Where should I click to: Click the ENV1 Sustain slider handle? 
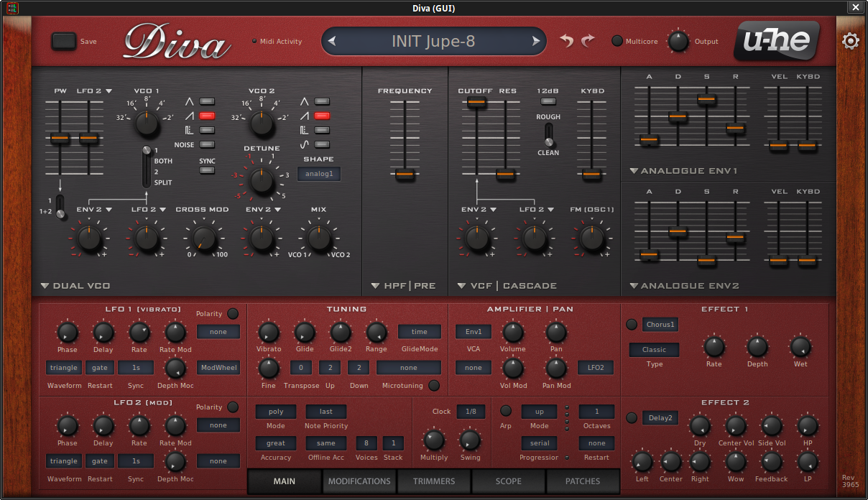pyautogui.click(x=706, y=100)
